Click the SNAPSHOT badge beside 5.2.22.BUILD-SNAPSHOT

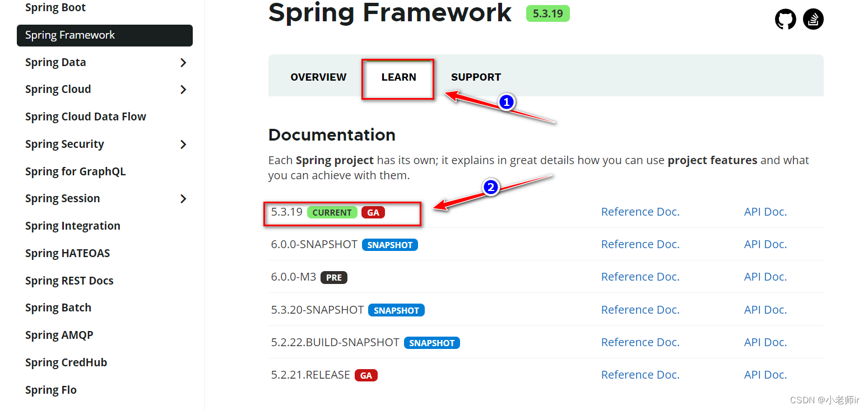[x=432, y=343]
